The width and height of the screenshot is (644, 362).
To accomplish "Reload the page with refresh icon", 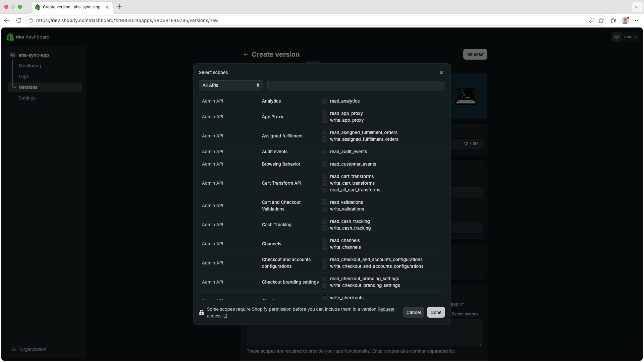I will 19,20.
